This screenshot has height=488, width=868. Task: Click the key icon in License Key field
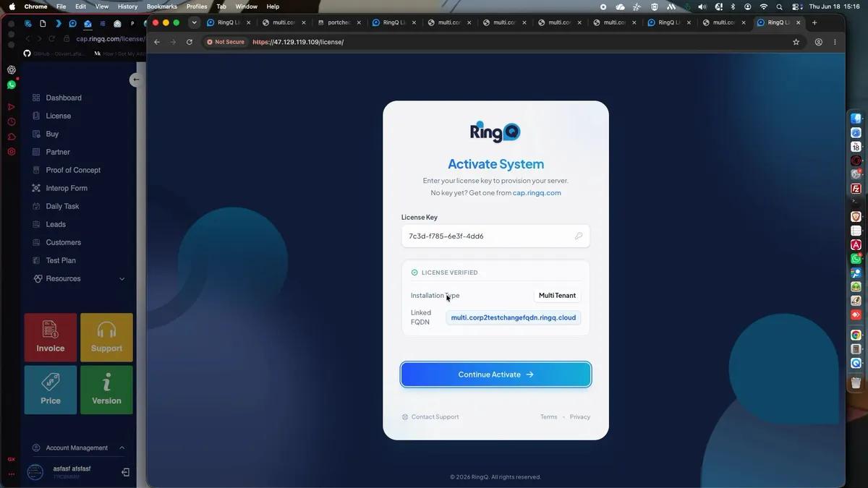click(x=579, y=236)
